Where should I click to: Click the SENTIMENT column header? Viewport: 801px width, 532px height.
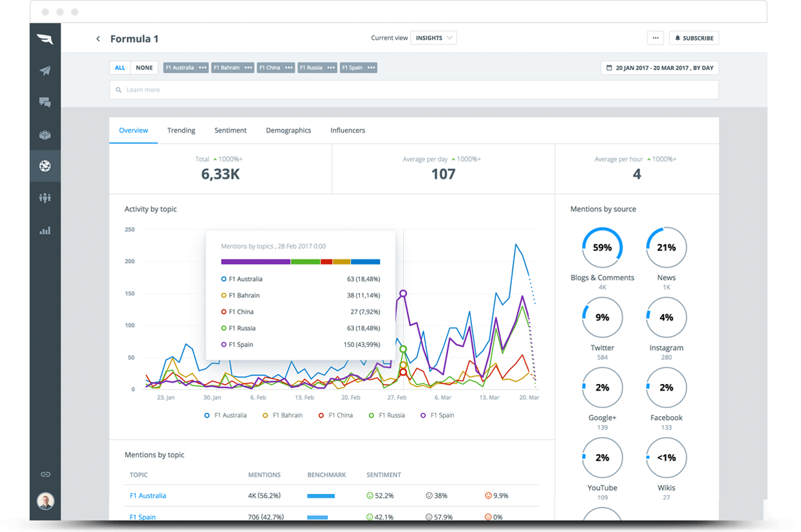coord(384,475)
